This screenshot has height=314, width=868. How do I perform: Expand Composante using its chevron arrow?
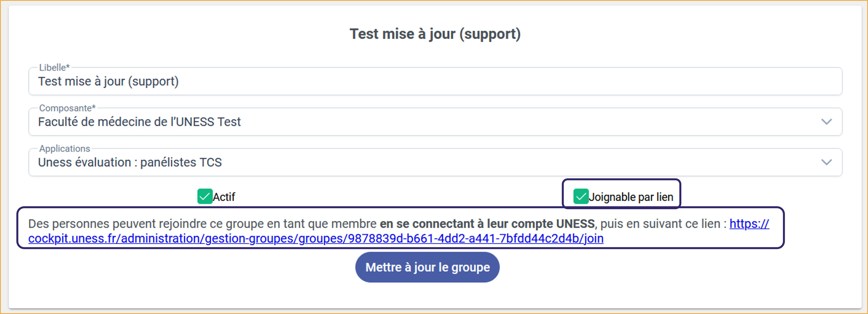click(826, 122)
